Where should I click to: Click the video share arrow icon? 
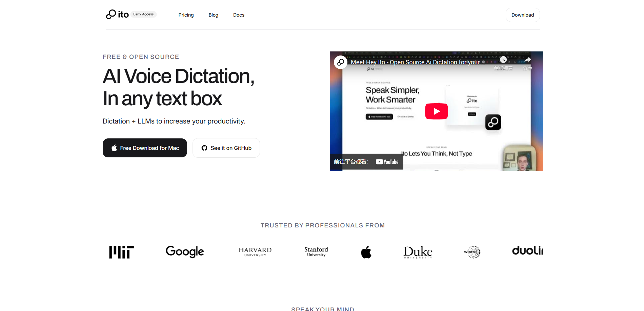(528, 60)
